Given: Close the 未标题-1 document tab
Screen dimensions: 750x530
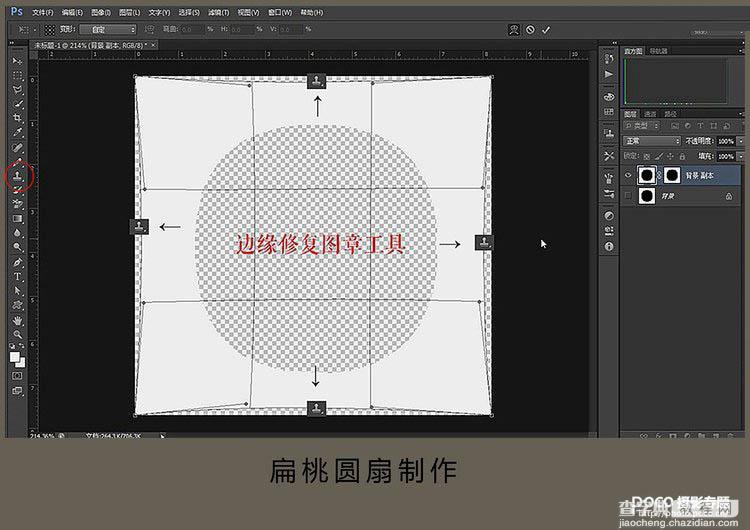Looking at the screenshot, I should (x=153, y=45).
